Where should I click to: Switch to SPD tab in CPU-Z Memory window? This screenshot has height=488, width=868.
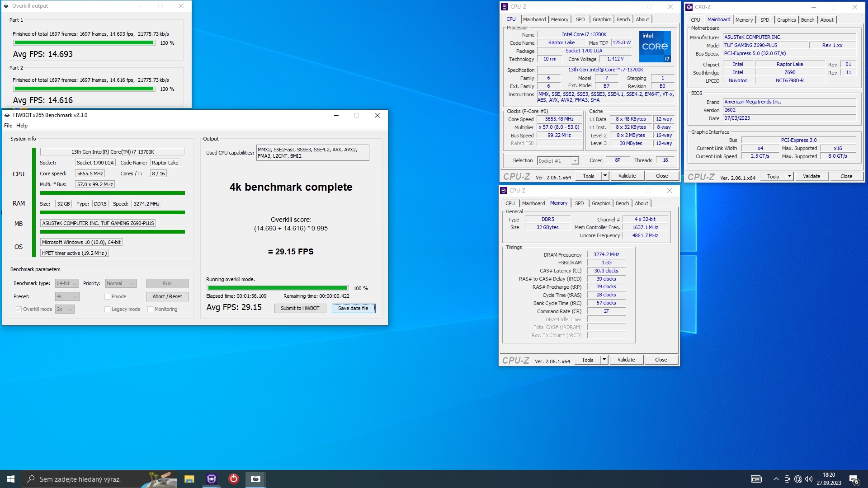[579, 203]
